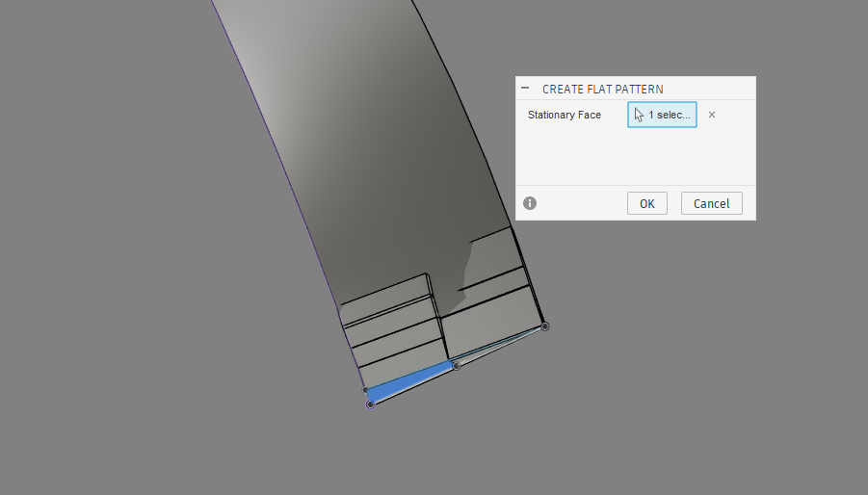The image size is (868, 495).
Task: Click the Stationary Face selection box
Action: click(662, 115)
